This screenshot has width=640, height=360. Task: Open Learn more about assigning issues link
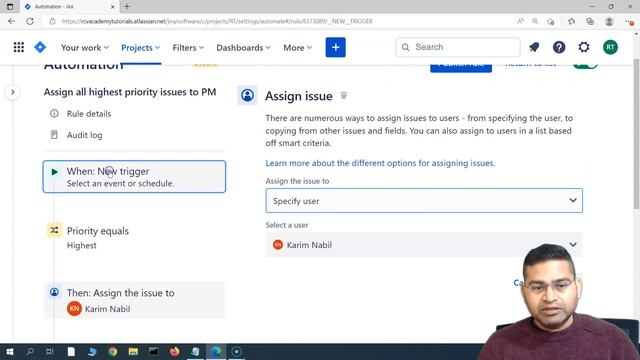tap(380, 163)
